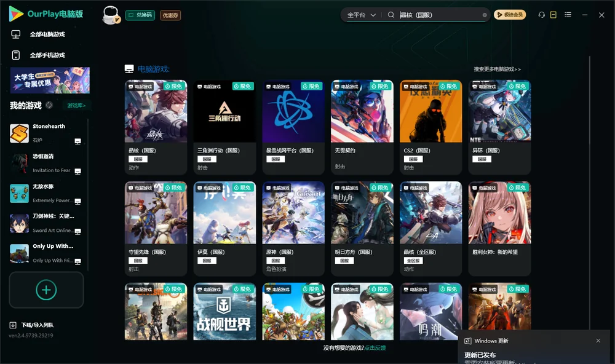Screen dimensions: 615x364
Task: Click version text ver:2.4.9739.29219
Action: tap(31, 335)
